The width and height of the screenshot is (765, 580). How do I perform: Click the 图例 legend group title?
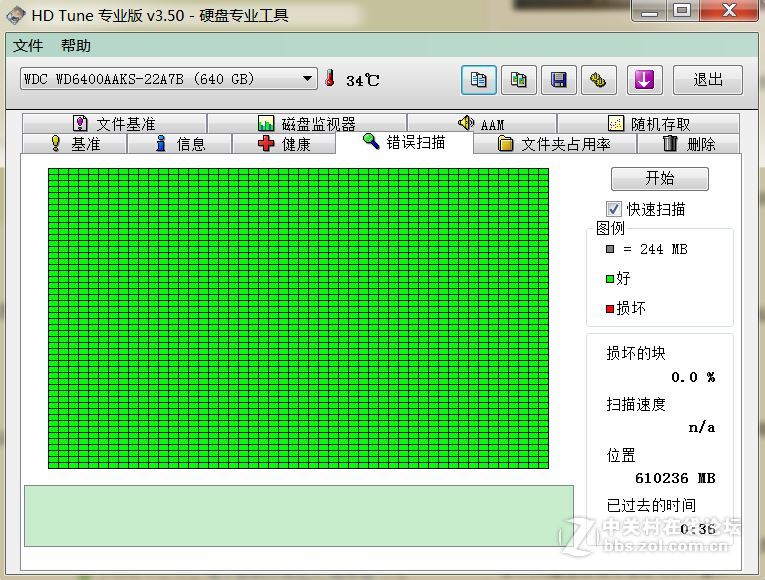(x=610, y=228)
